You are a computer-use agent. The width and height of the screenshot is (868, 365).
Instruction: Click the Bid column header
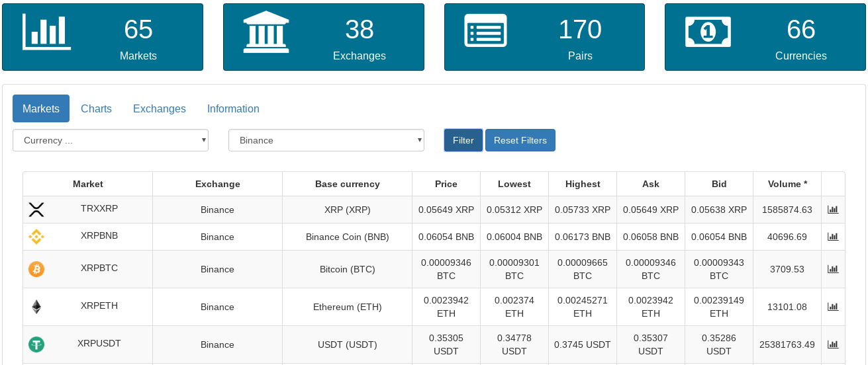pyautogui.click(x=719, y=184)
